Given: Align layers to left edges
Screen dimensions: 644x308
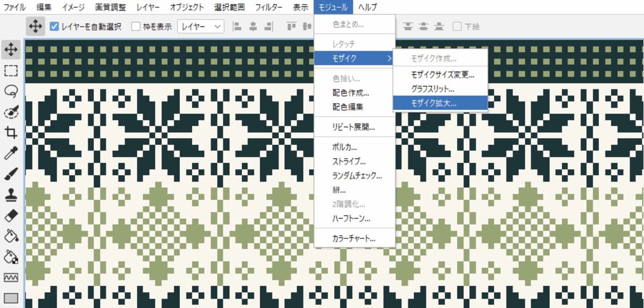Looking at the screenshot, I should pos(237,27).
